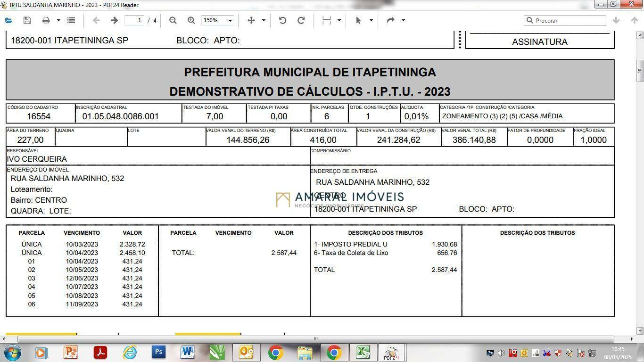Viewport: 644px width, 362px height.
Task: Click the scroll right arrow of horizontal scrollbar
Action: click(x=632, y=339)
